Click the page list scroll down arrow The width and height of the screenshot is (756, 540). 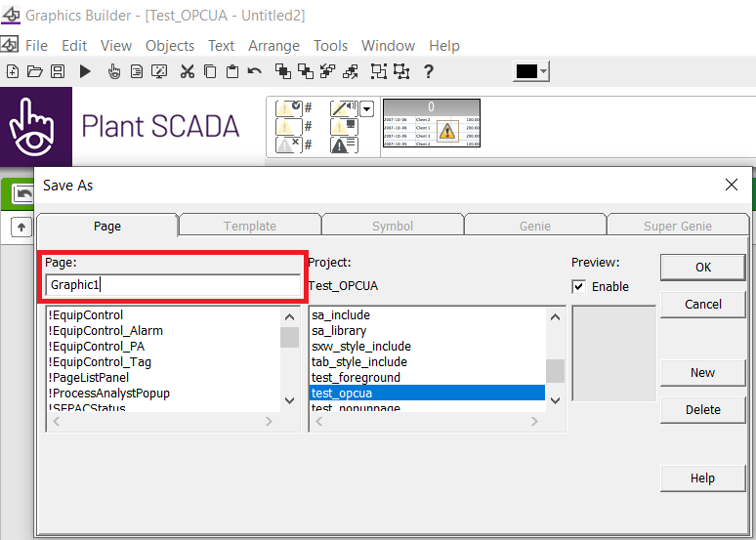pyautogui.click(x=290, y=400)
